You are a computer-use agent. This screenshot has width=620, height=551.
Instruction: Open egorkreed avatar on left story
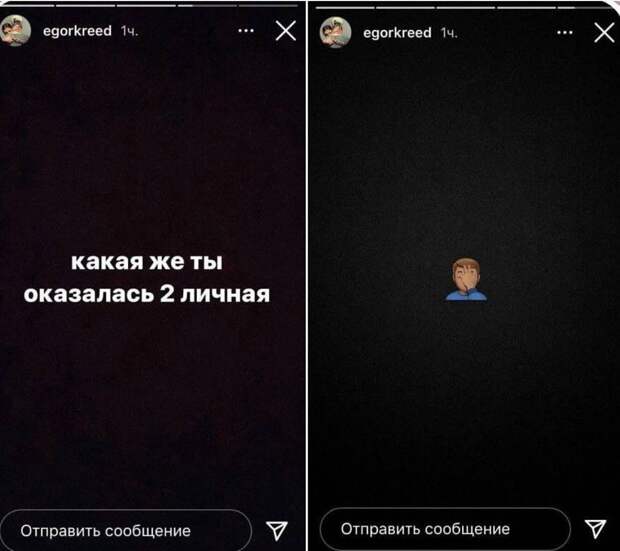click(x=15, y=30)
